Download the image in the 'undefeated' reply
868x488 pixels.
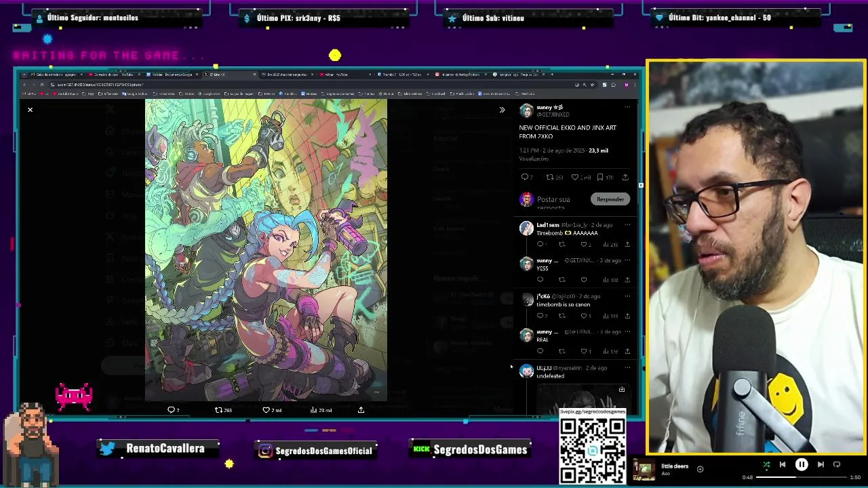click(621, 389)
